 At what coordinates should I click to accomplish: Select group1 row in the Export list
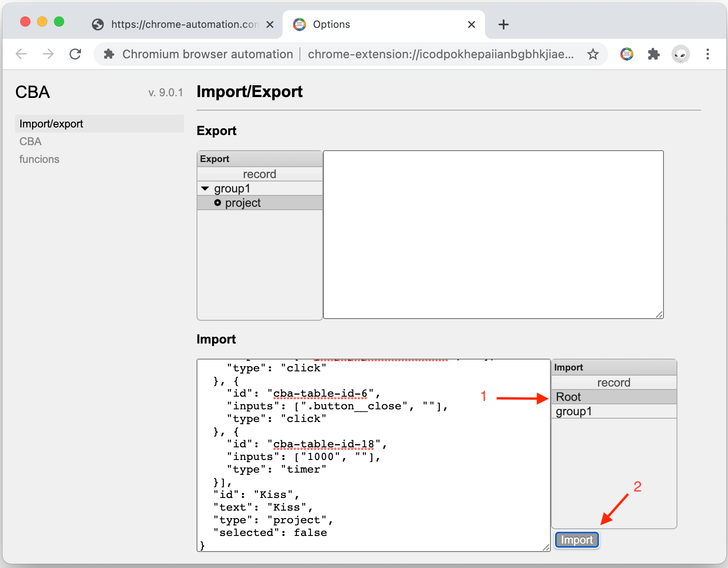260,188
